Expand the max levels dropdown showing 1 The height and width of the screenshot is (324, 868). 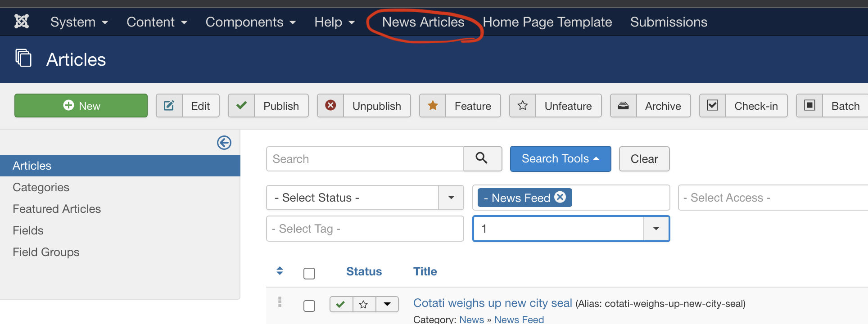click(656, 229)
